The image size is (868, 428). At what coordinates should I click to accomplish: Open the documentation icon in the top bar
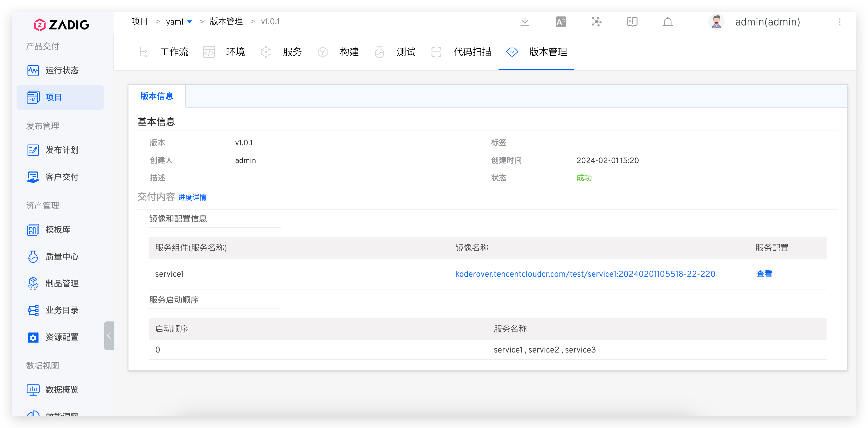632,22
